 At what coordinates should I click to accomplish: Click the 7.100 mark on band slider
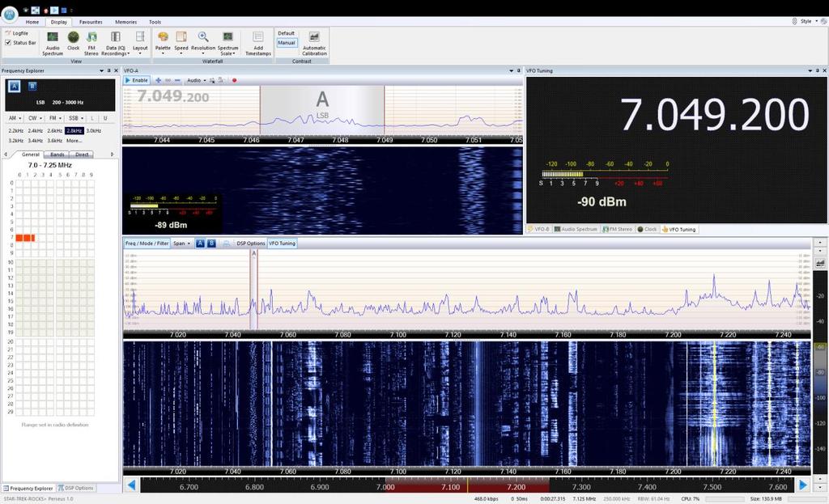point(450,487)
